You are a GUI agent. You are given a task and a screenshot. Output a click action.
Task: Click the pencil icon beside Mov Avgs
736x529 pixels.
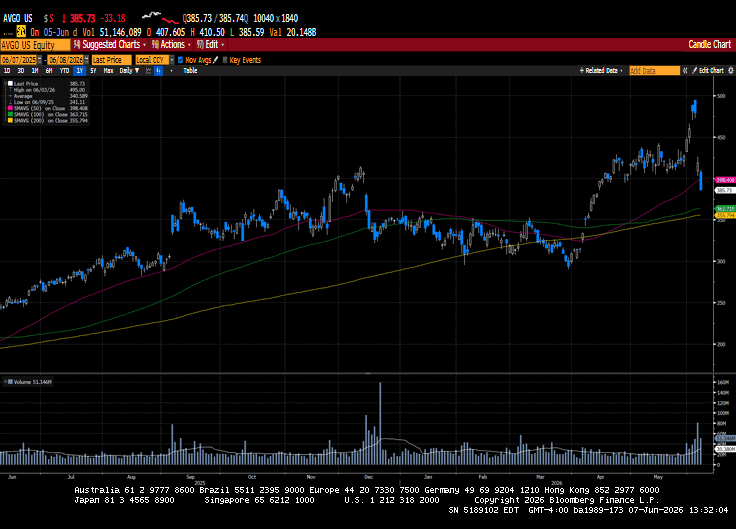tap(215, 60)
